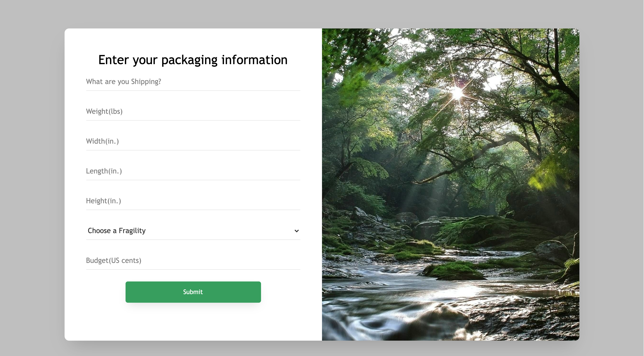The height and width of the screenshot is (356, 644).
Task: Click the chevron arrow on Fragility select
Action: point(296,231)
